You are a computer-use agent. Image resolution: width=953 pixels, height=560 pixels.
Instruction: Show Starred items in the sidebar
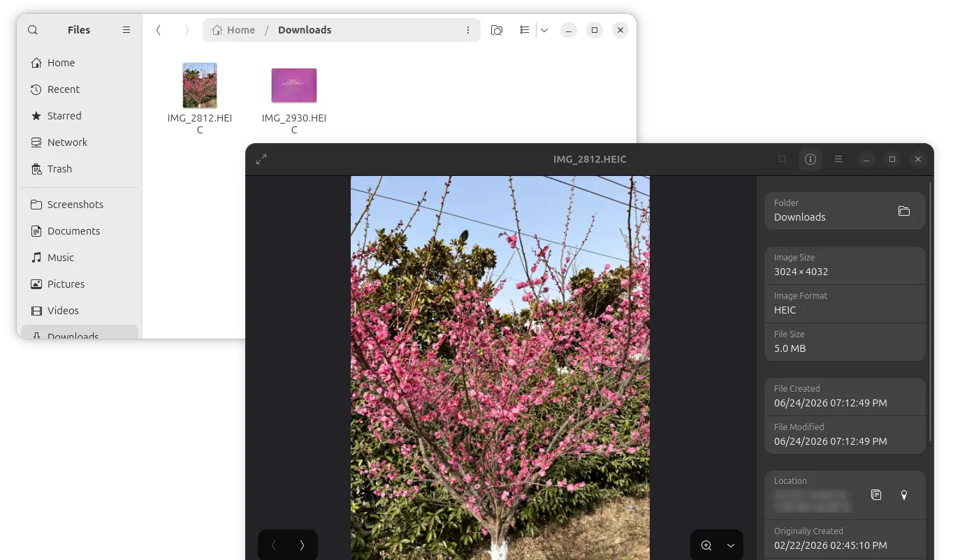pos(80,116)
